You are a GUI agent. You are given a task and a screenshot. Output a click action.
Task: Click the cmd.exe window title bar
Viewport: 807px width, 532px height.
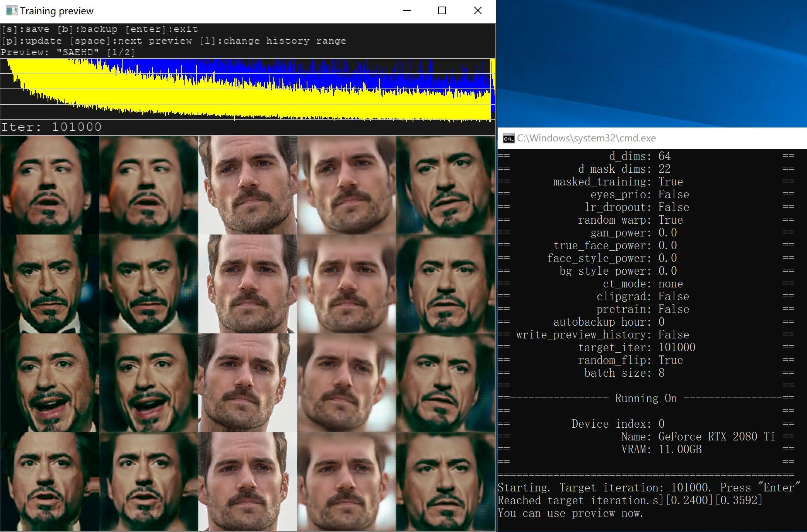[652, 138]
